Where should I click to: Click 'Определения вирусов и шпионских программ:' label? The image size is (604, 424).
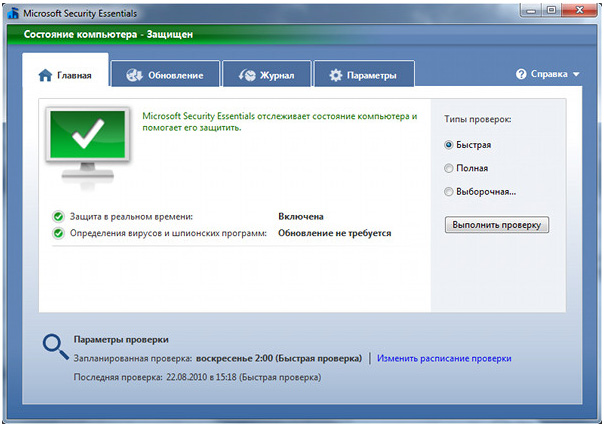(x=168, y=233)
